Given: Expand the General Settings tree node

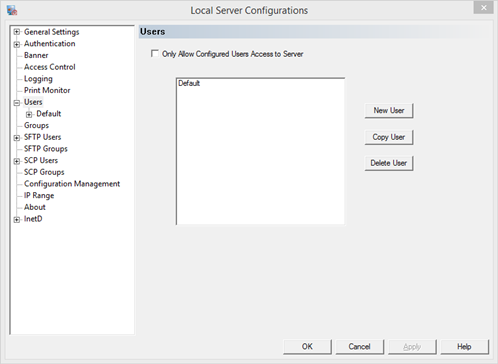Looking at the screenshot, I should [x=17, y=32].
